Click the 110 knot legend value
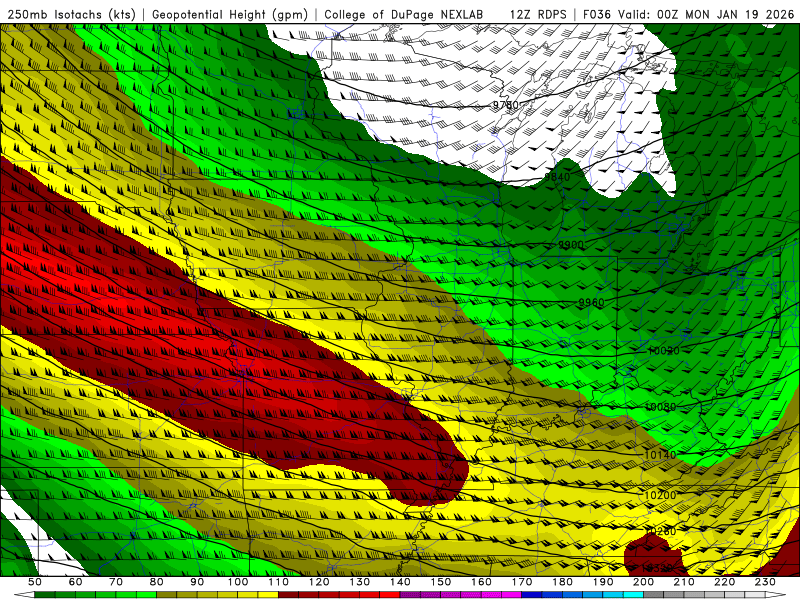Image resolution: width=800 pixels, height=600 pixels. [x=279, y=582]
